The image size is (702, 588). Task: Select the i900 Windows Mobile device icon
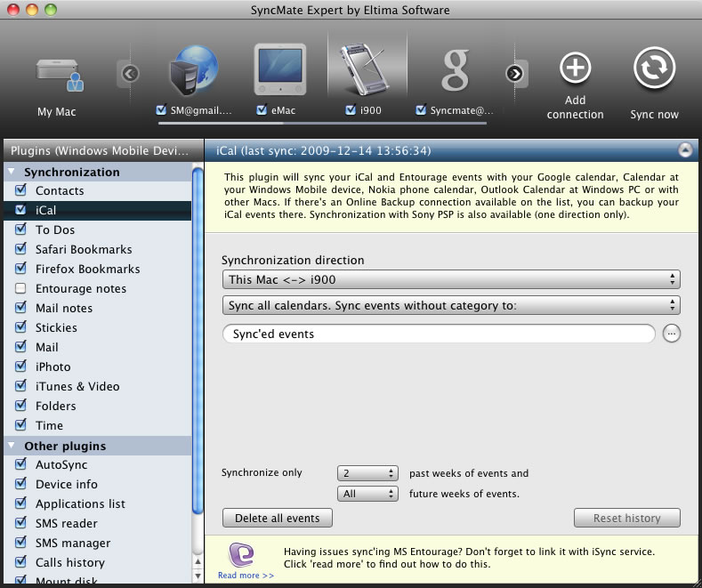363,68
